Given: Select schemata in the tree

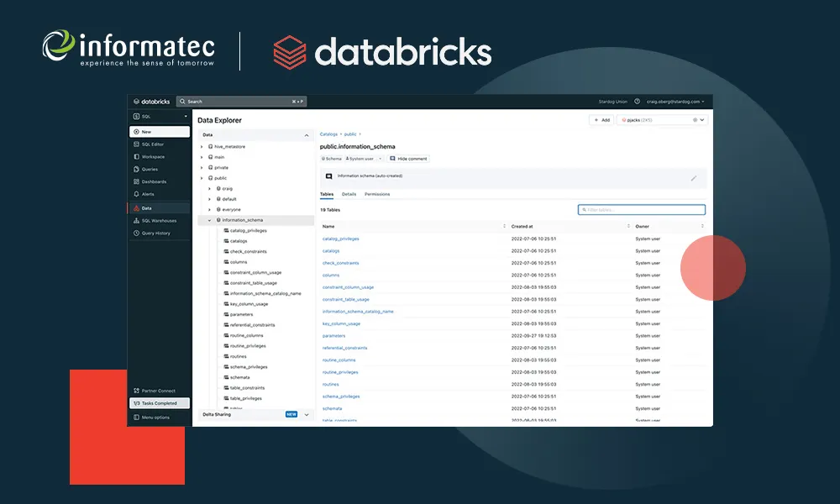Looking at the screenshot, I should pyautogui.click(x=236, y=377).
